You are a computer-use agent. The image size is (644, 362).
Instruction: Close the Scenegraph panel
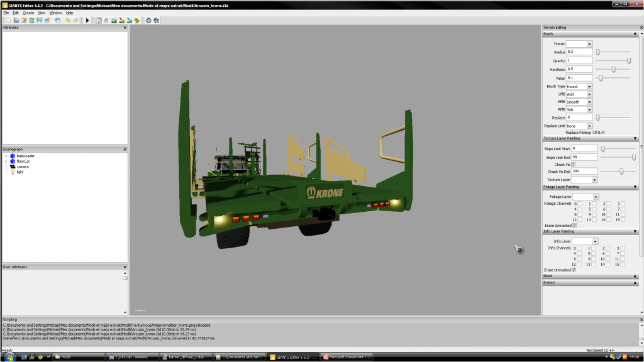pos(125,150)
